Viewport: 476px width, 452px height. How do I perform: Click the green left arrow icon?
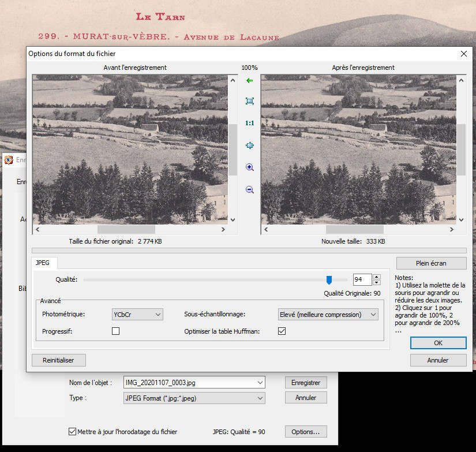pyautogui.click(x=249, y=81)
